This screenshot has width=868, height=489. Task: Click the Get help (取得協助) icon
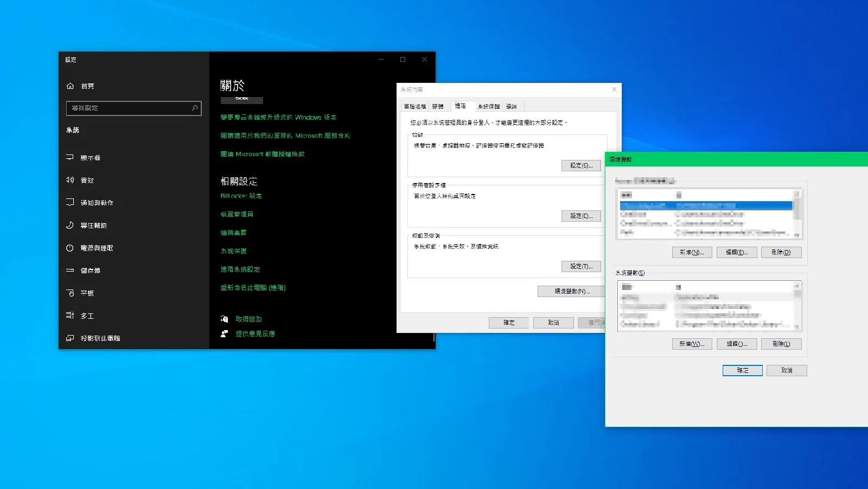[x=225, y=319]
